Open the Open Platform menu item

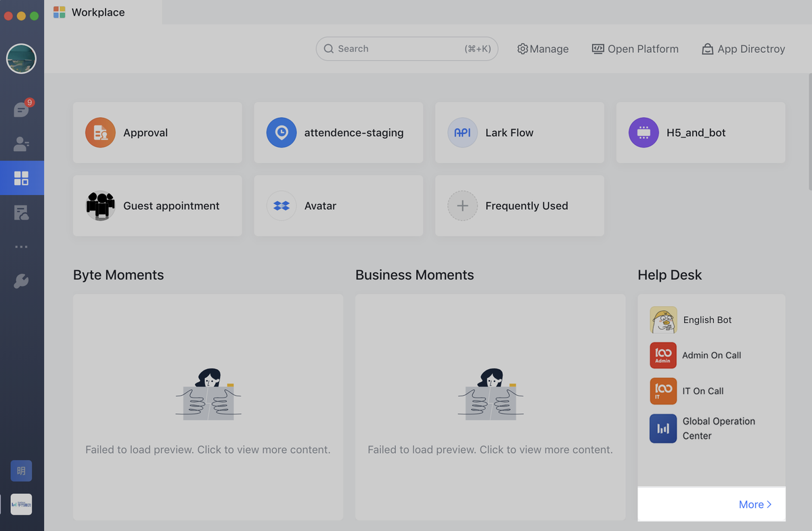pyautogui.click(x=635, y=49)
